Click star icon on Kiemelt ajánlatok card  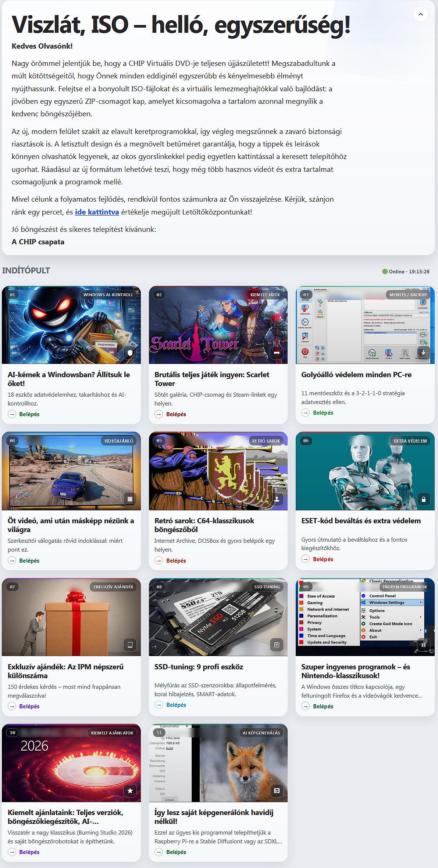coord(130,790)
